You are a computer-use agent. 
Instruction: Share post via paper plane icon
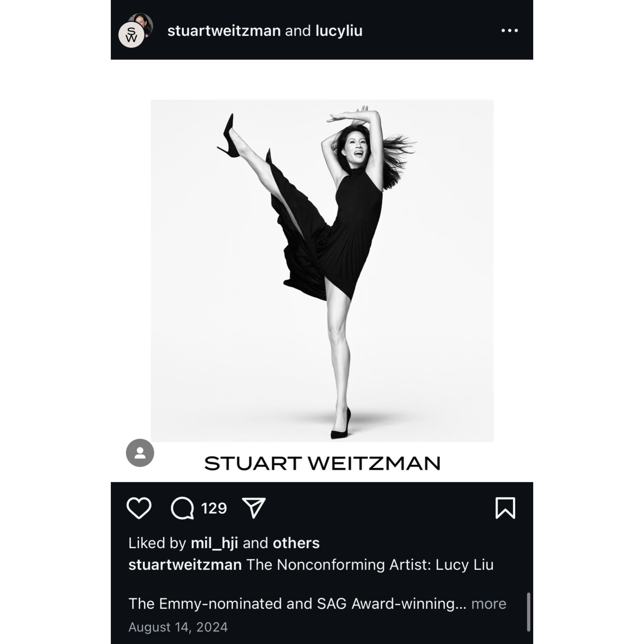254,508
